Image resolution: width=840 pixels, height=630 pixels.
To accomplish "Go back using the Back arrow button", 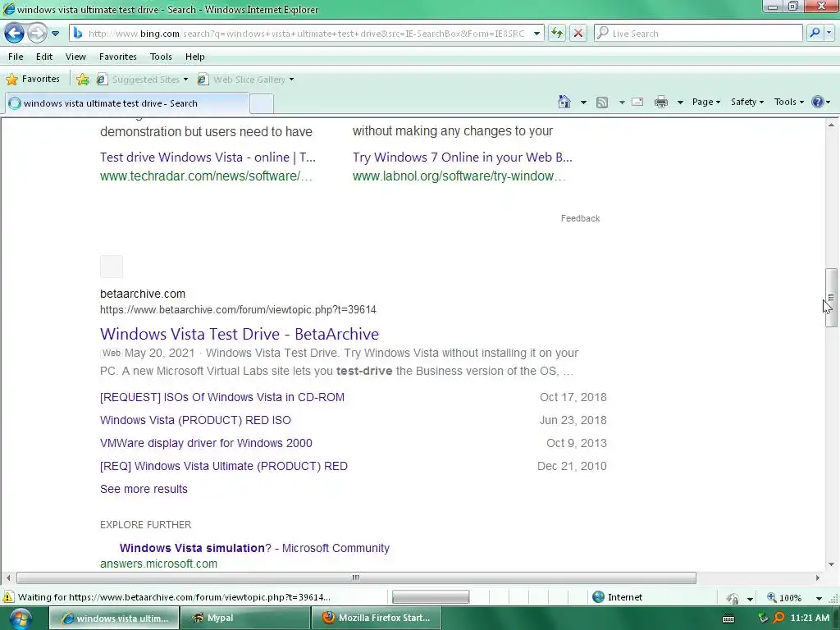I will (x=15, y=33).
